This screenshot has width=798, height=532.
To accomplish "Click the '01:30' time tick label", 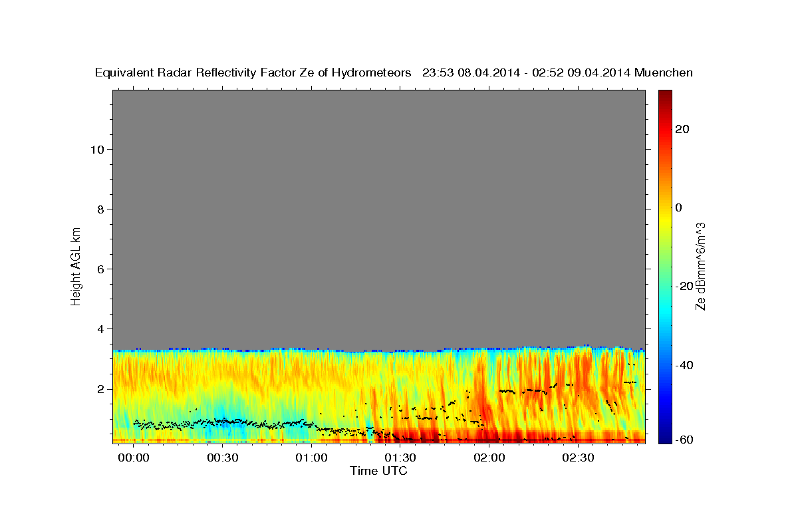I will click(401, 458).
